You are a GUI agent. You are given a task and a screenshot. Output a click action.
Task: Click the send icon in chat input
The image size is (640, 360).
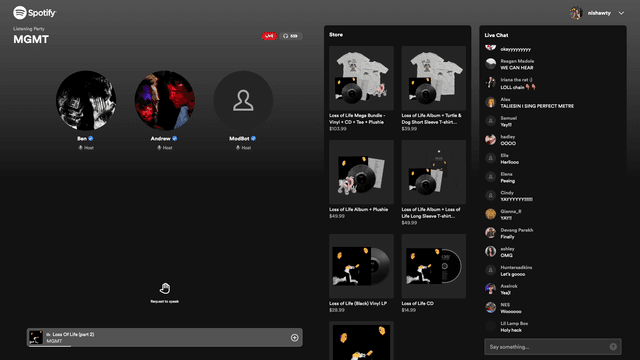[613, 347]
